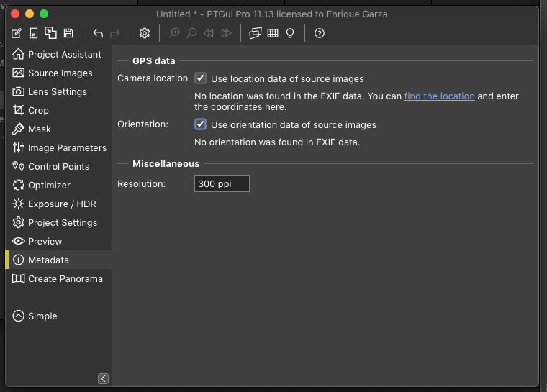Select the Exposure / HDR tab
This screenshot has width=547, height=392.
click(x=61, y=204)
